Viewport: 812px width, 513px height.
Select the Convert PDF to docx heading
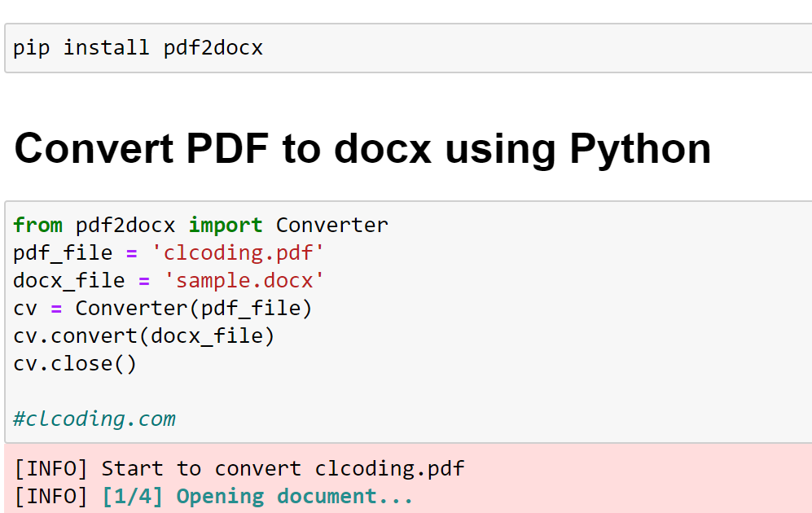362,149
